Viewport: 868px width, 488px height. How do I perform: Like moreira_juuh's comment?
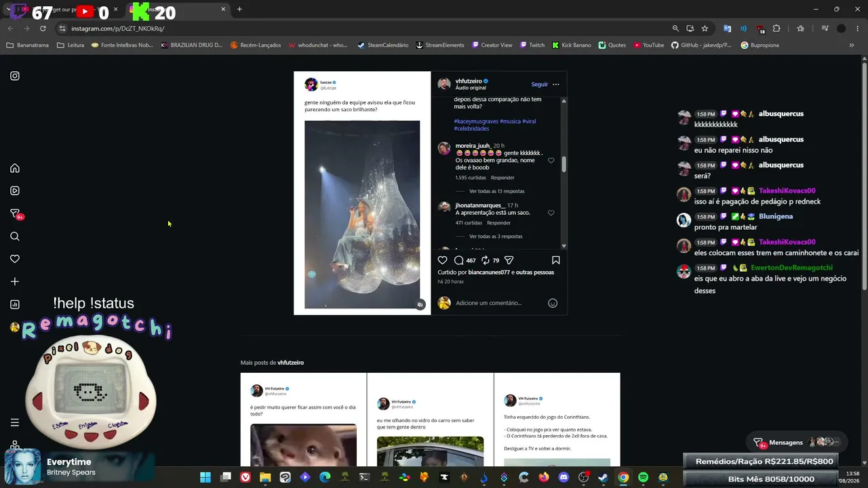(551, 161)
